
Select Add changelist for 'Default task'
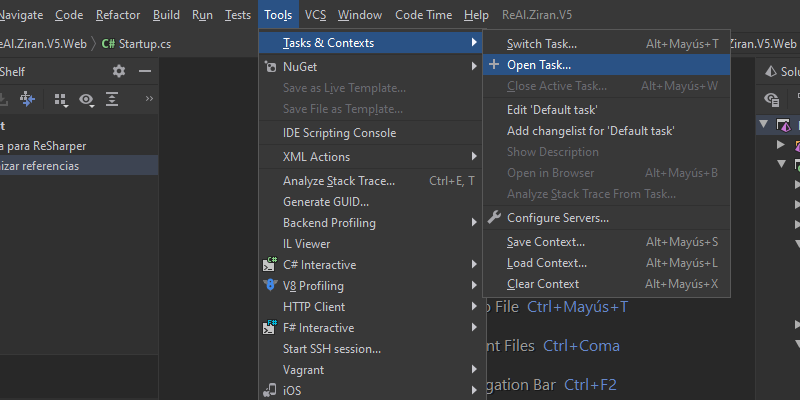tap(606, 131)
